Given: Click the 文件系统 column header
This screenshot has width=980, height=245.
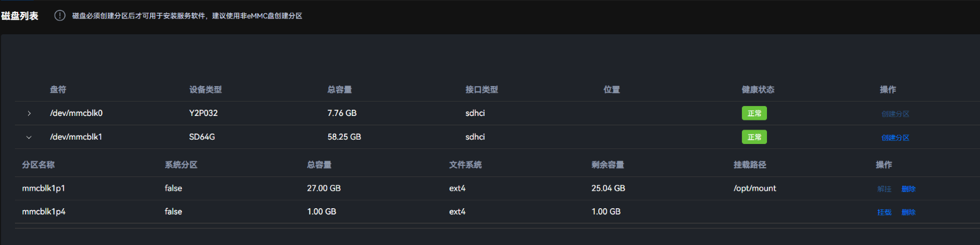Looking at the screenshot, I should pos(465,165).
